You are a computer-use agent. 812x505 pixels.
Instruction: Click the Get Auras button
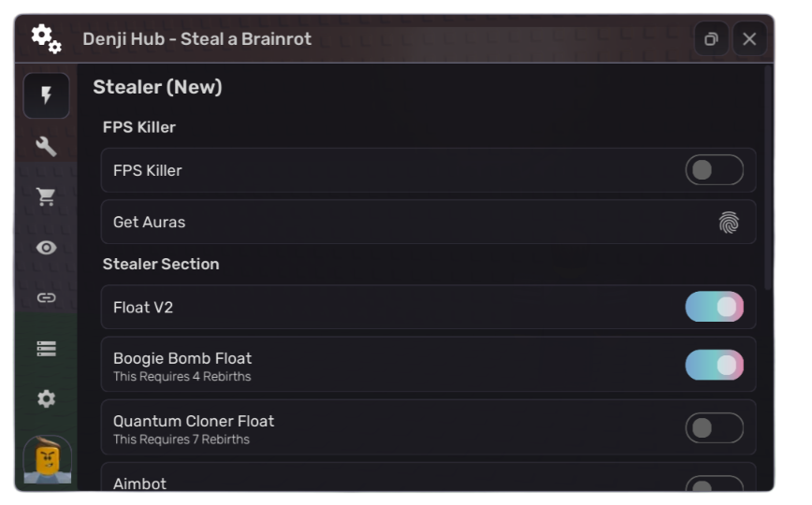coord(428,222)
